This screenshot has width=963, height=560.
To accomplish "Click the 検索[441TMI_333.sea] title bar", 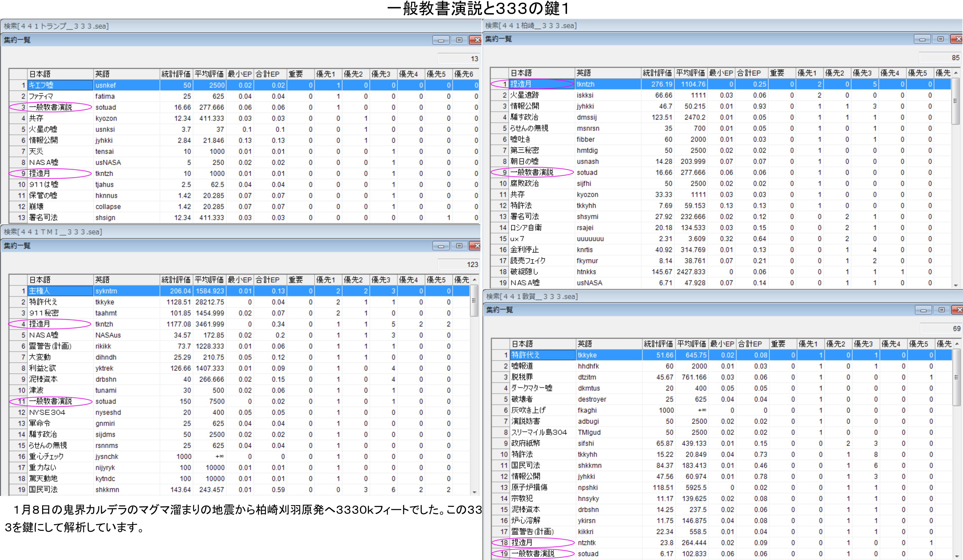I will [53, 232].
